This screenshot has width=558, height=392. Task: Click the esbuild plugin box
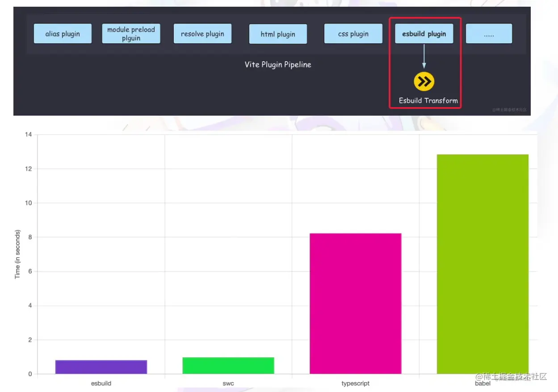(x=424, y=33)
